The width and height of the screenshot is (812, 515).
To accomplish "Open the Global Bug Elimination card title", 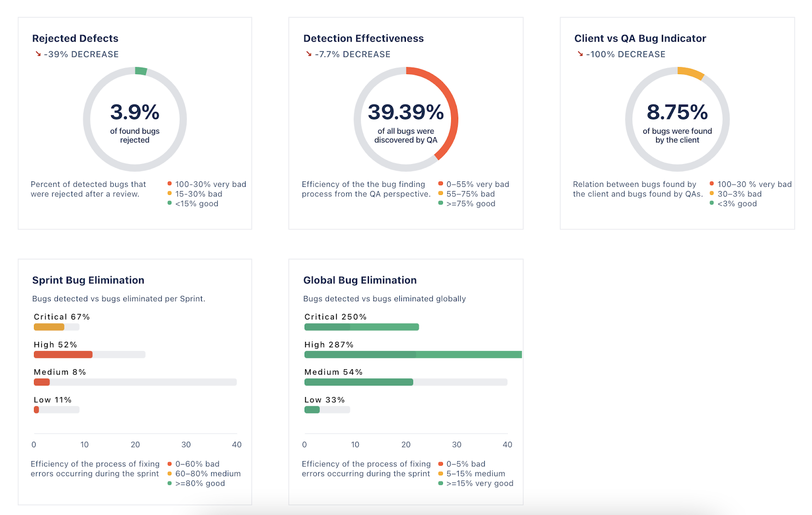I will pyautogui.click(x=360, y=280).
